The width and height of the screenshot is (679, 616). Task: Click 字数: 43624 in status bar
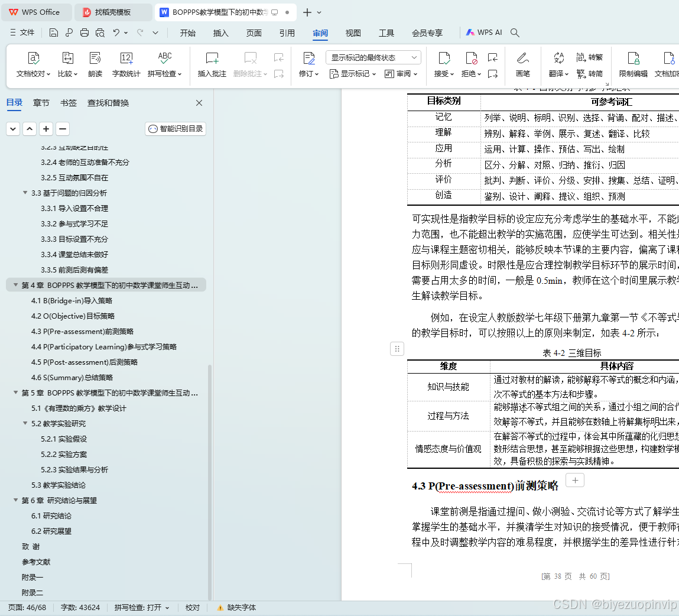click(x=80, y=607)
